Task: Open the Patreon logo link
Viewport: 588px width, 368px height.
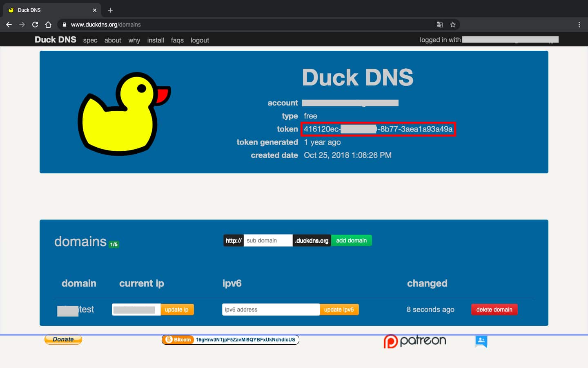Action: pos(415,341)
